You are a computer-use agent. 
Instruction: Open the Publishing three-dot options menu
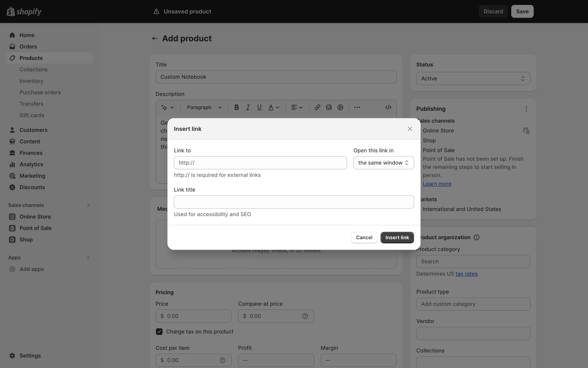pos(526,109)
